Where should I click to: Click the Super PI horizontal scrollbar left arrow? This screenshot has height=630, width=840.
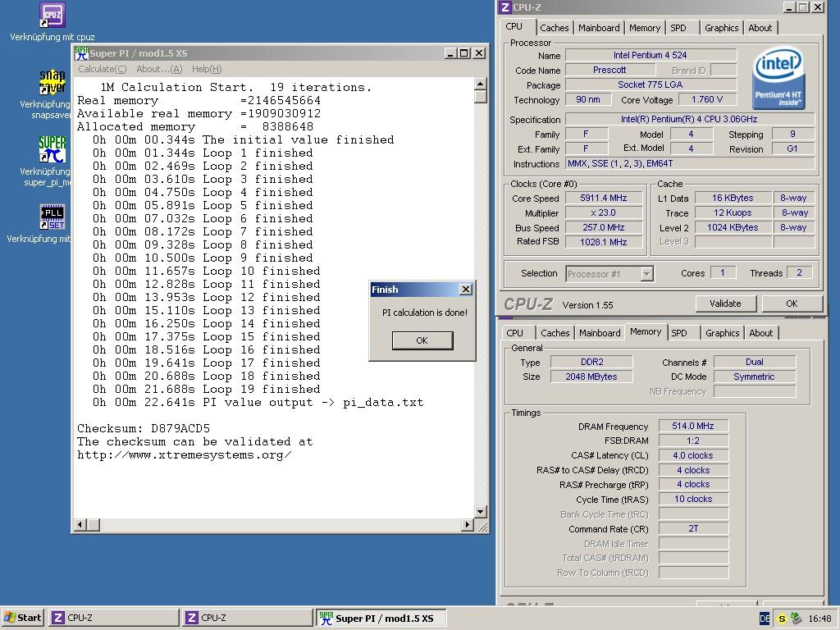(80, 524)
